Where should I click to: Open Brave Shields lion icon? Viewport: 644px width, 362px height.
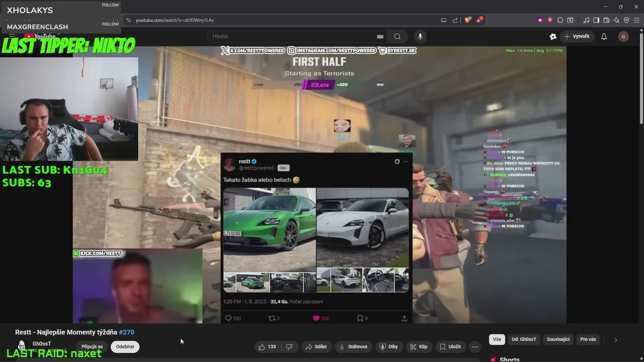pyautogui.click(x=467, y=20)
